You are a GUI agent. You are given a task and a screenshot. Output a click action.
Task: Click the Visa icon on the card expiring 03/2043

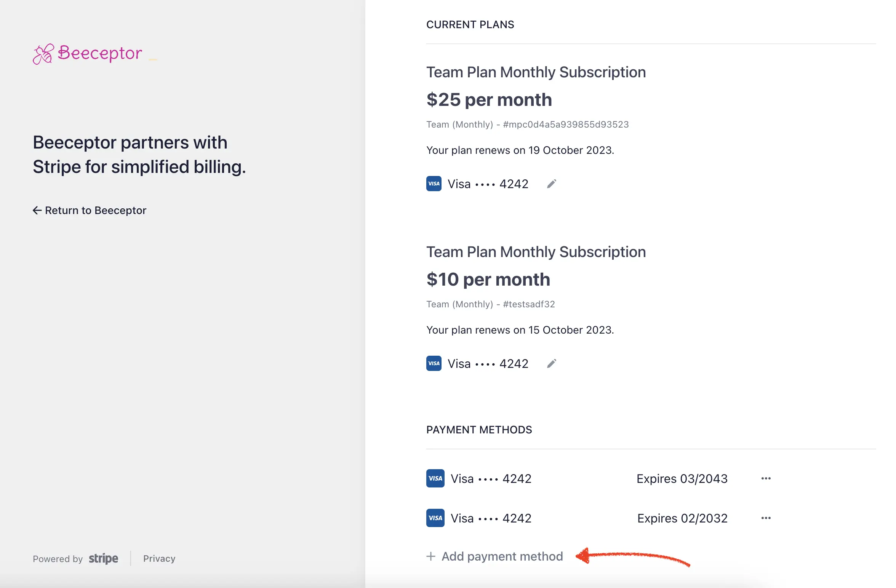(x=435, y=479)
